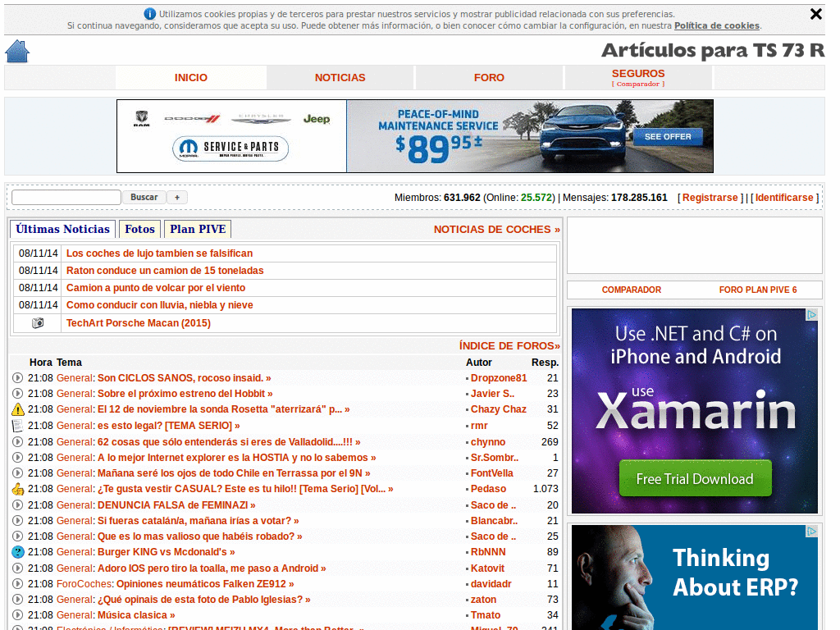Click AdChoices icon on Xamarin ad

[812, 314]
